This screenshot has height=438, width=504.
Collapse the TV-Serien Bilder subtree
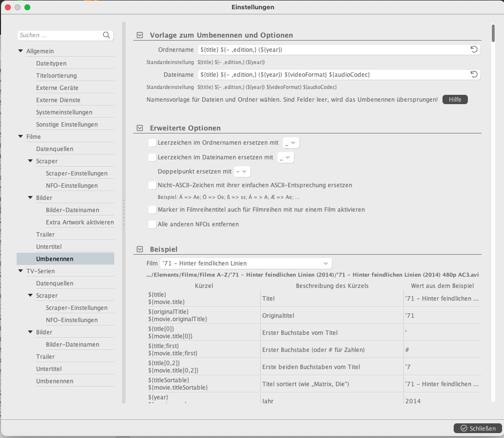coord(30,332)
